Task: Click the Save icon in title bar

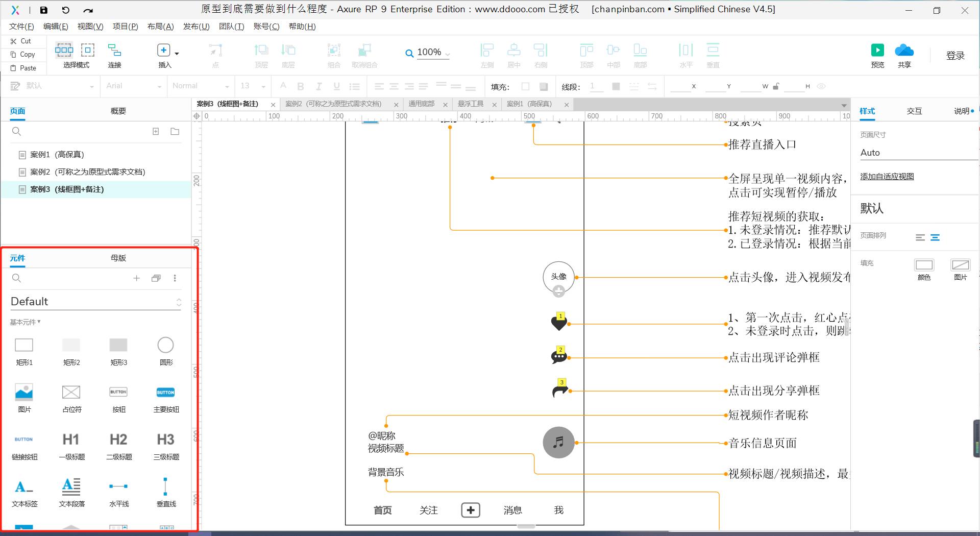Action: click(44, 10)
